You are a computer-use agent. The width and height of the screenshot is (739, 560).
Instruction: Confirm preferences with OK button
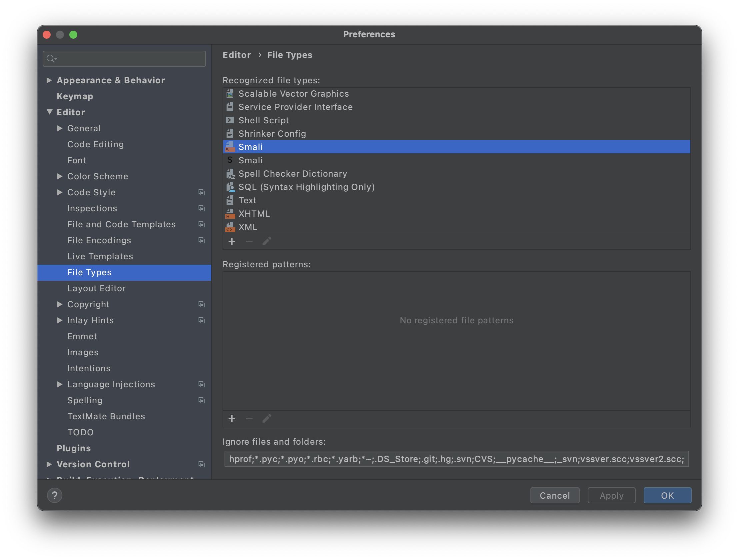pyautogui.click(x=667, y=495)
